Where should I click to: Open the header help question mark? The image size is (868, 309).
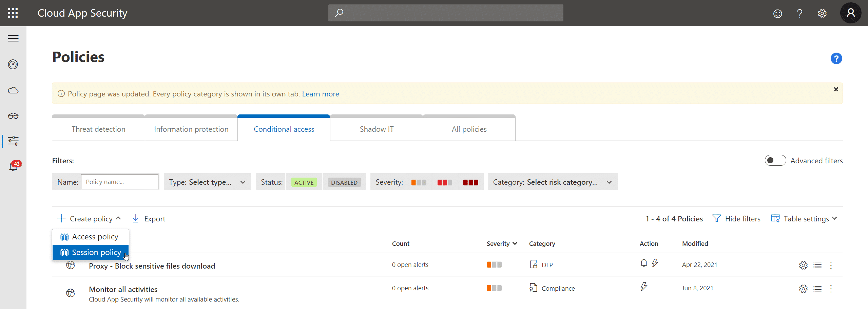(800, 13)
